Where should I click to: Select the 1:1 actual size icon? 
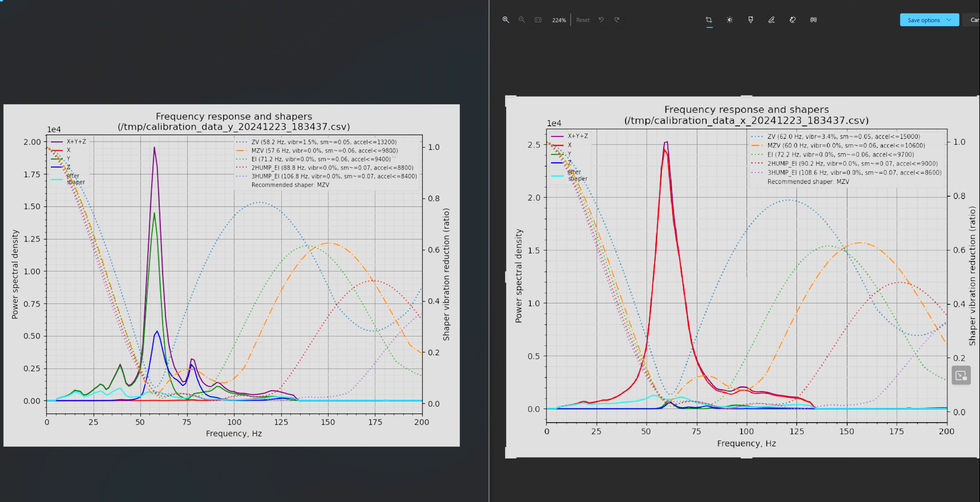tap(538, 20)
